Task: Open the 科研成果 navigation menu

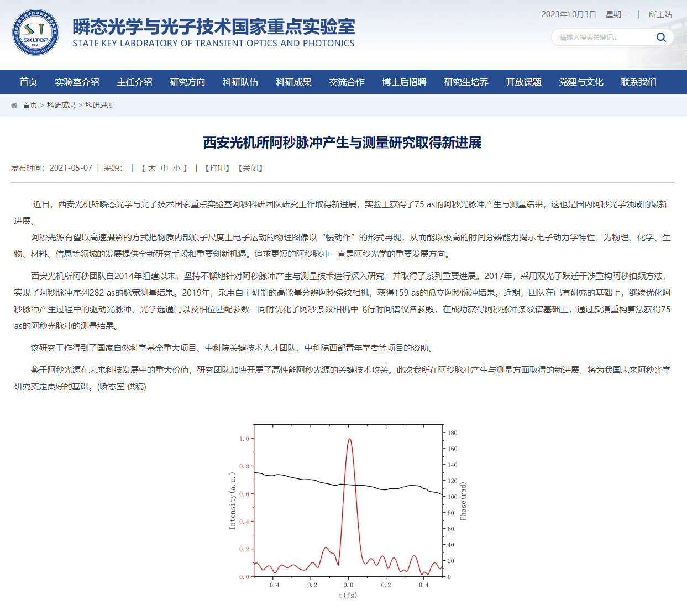Action: [x=293, y=82]
